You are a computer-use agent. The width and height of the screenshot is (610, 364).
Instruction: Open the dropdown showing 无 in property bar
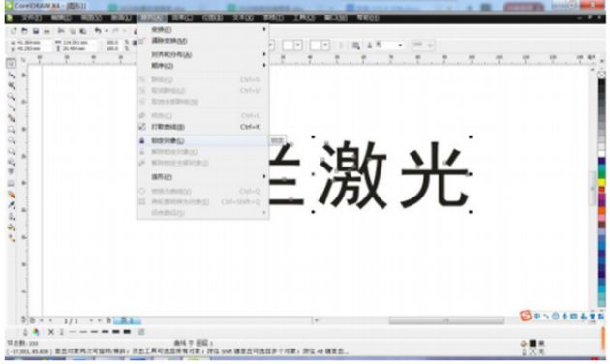(389, 45)
